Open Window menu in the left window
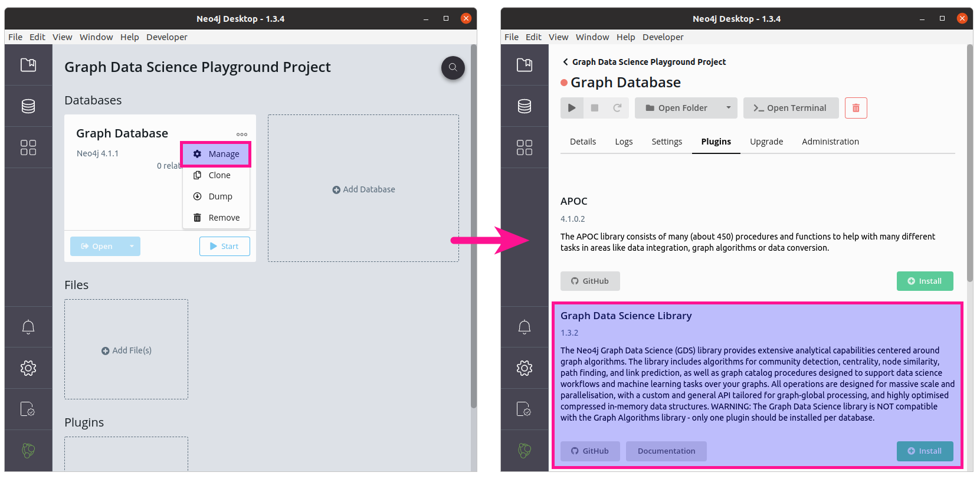Viewport: 980px width, 482px height. click(x=96, y=37)
